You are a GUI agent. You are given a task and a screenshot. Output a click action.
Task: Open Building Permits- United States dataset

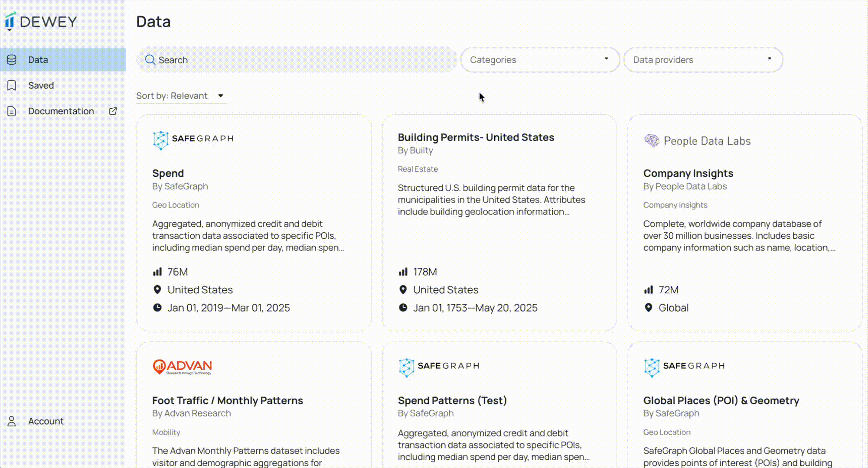pos(476,137)
